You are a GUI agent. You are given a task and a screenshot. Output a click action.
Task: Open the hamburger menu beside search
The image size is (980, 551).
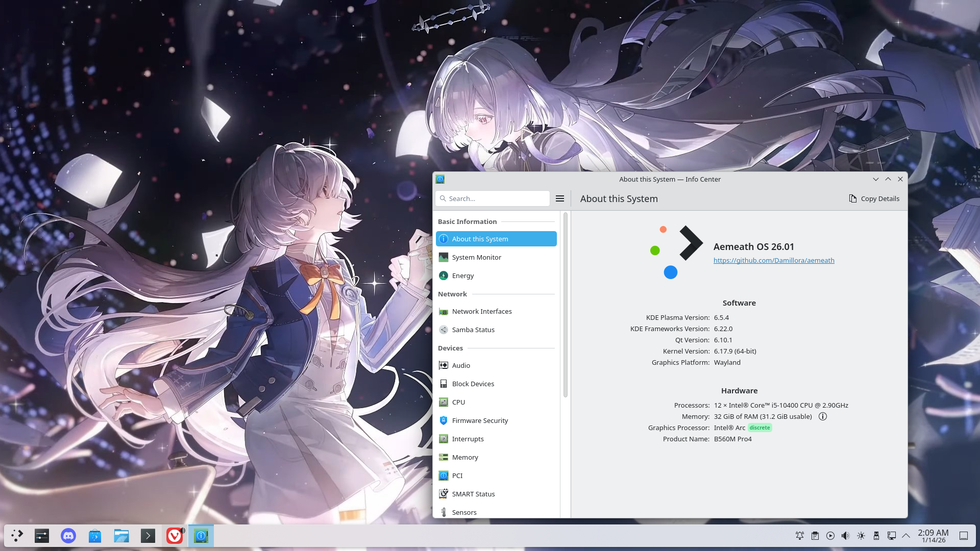pos(560,198)
